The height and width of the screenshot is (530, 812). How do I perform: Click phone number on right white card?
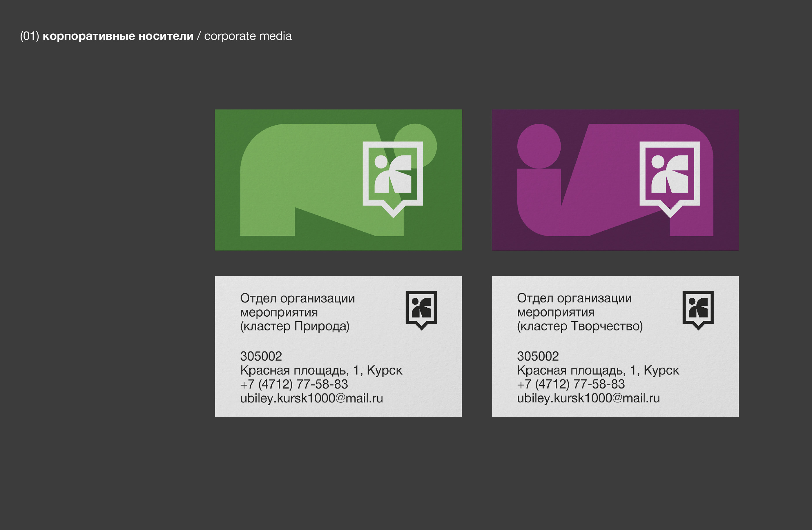570,384
